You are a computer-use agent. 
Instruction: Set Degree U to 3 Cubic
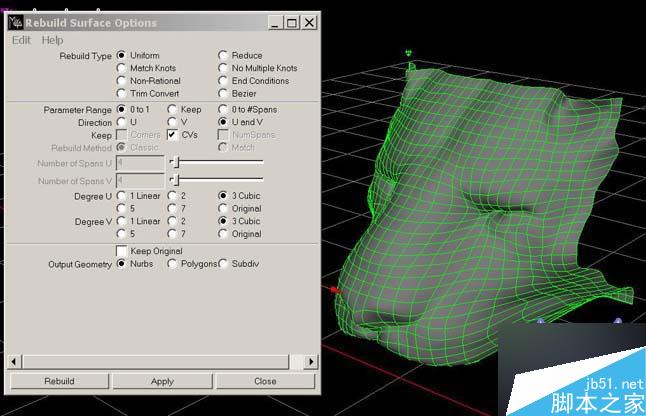click(x=223, y=196)
